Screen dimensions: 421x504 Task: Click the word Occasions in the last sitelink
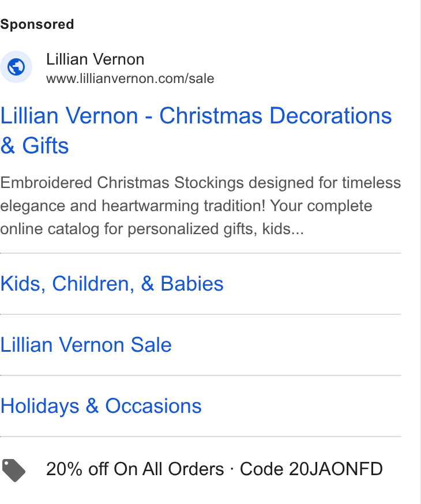click(153, 406)
